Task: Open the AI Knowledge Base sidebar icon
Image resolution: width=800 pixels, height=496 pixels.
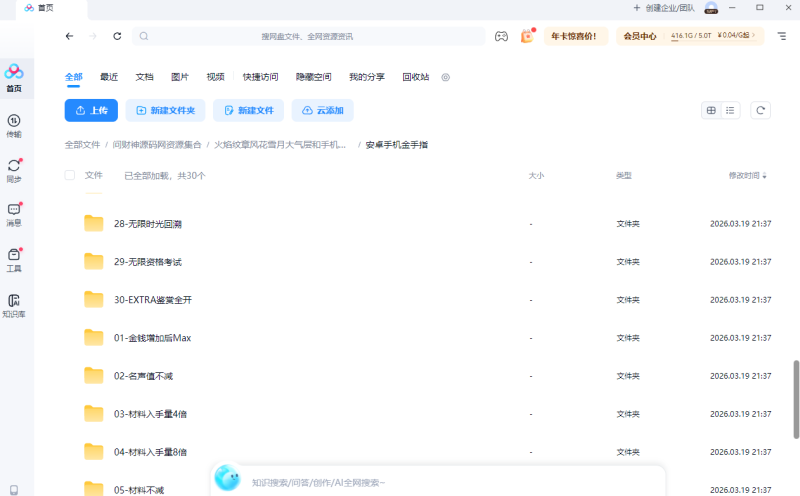Action: tap(14, 304)
